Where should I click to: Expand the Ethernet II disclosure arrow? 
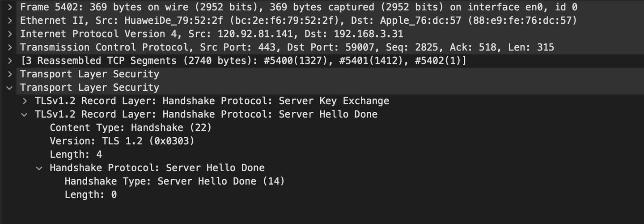[10, 21]
